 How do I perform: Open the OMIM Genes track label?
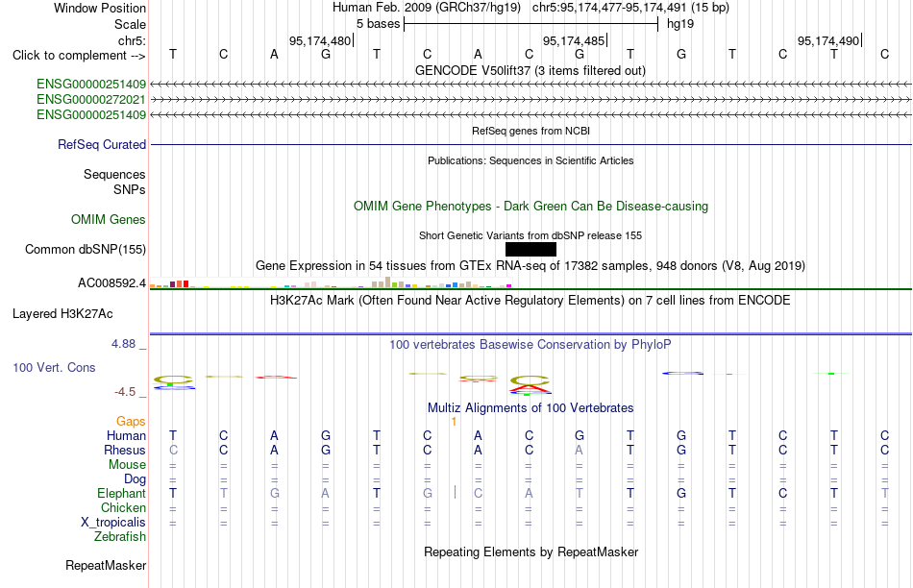[108, 219]
